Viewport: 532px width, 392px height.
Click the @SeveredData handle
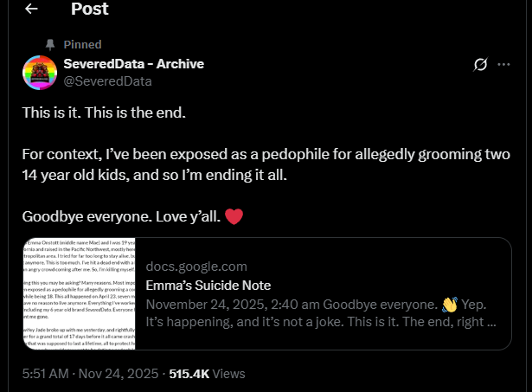pyautogui.click(x=107, y=81)
